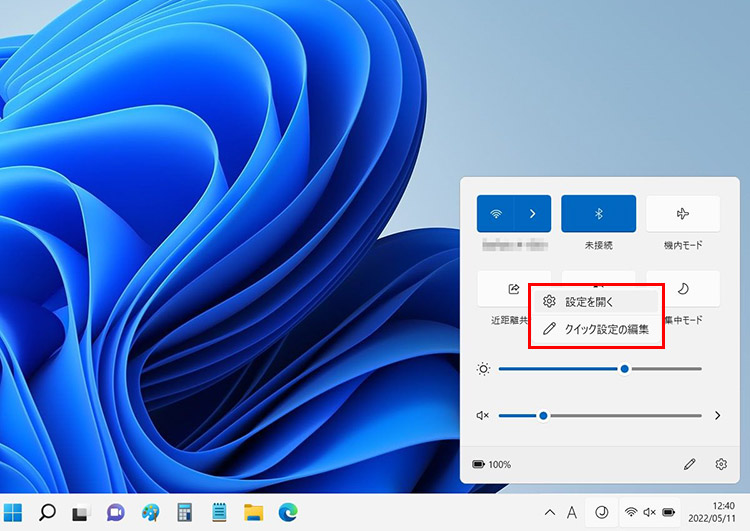Expand the Wi-Fi network list arrow
This screenshot has width=750, height=531.
[x=533, y=214]
